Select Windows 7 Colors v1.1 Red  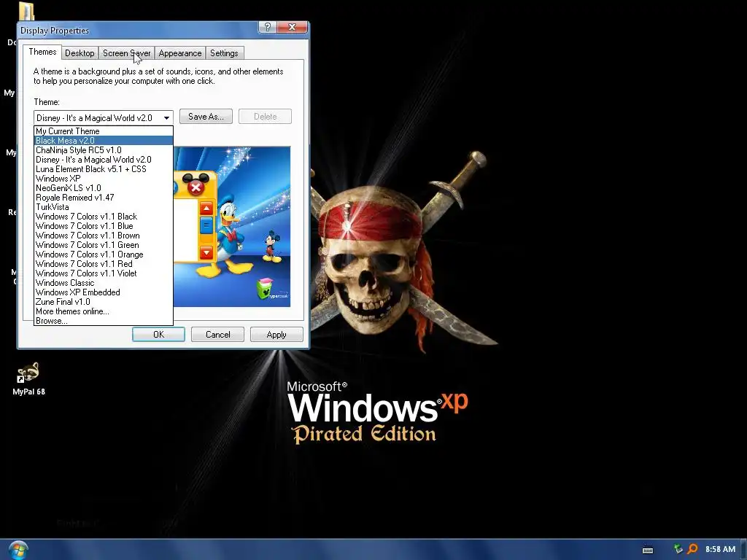point(104,264)
